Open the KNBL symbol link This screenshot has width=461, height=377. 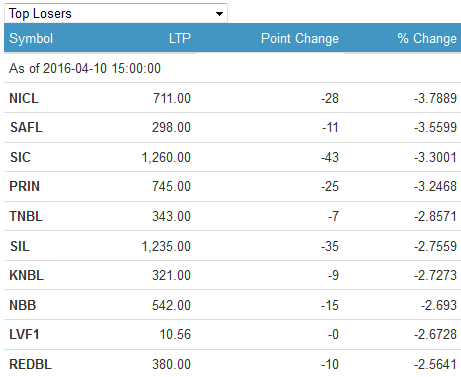27,275
